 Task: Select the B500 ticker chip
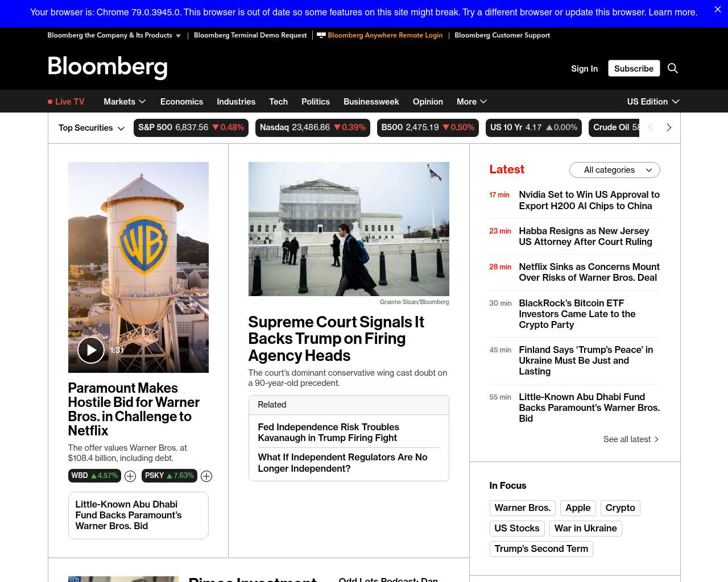428,128
